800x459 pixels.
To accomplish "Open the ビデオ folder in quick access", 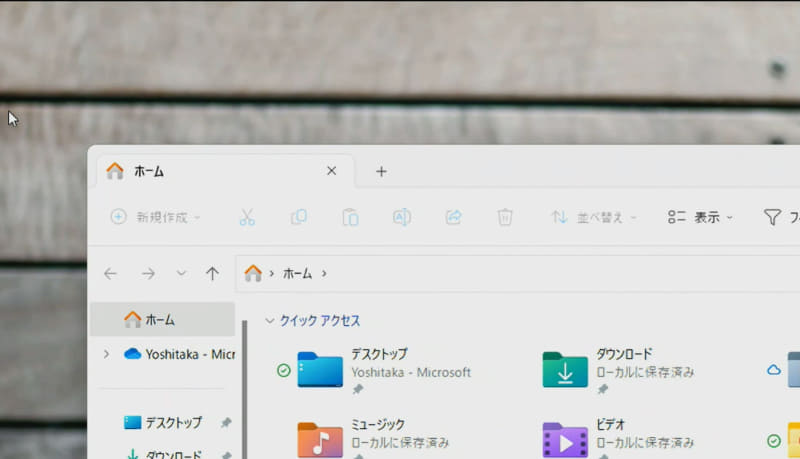I will click(x=565, y=440).
